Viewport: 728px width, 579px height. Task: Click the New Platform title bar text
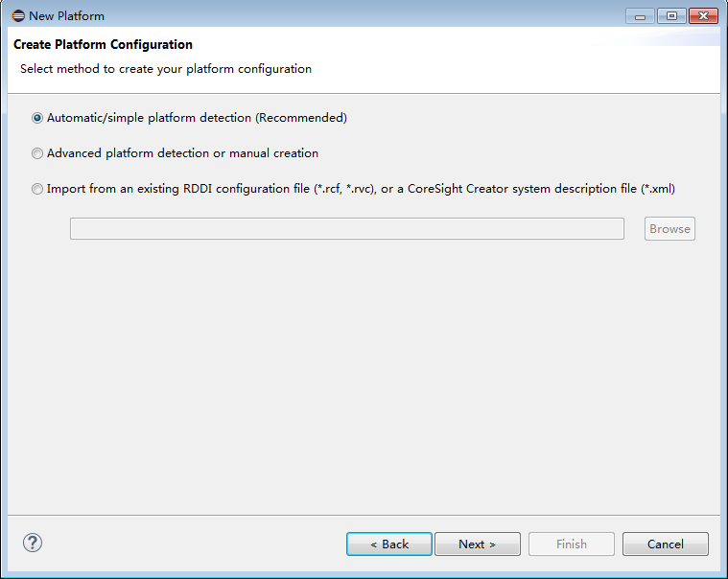[66, 15]
